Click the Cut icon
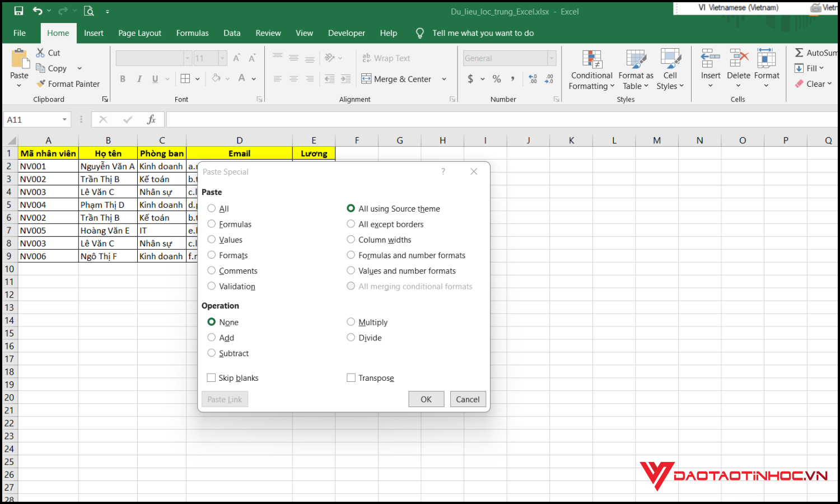Image resolution: width=840 pixels, height=504 pixels. click(x=41, y=52)
